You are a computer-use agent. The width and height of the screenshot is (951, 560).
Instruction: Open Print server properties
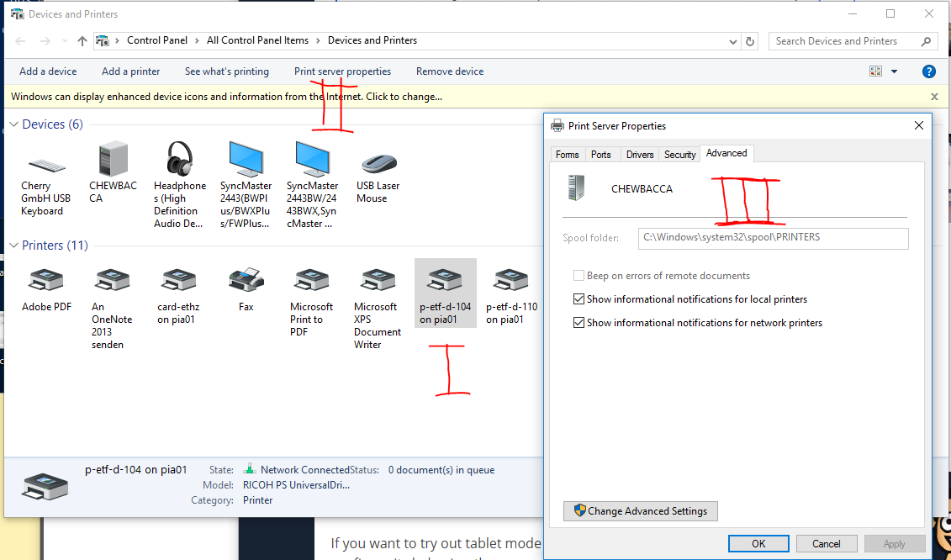click(343, 71)
